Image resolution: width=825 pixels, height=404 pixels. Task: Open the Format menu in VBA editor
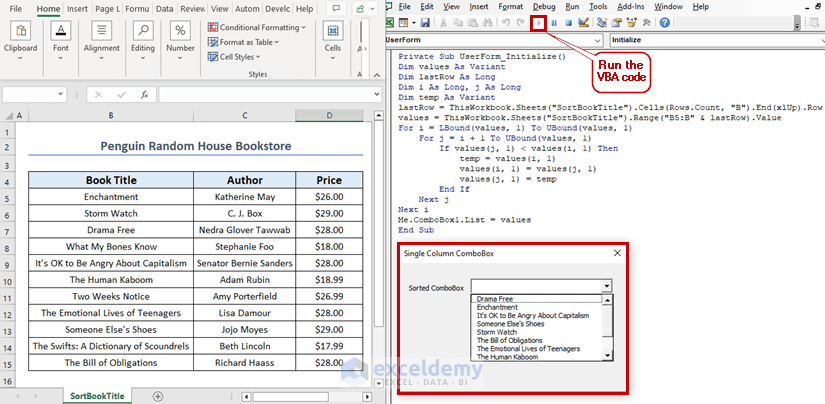pos(510,7)
